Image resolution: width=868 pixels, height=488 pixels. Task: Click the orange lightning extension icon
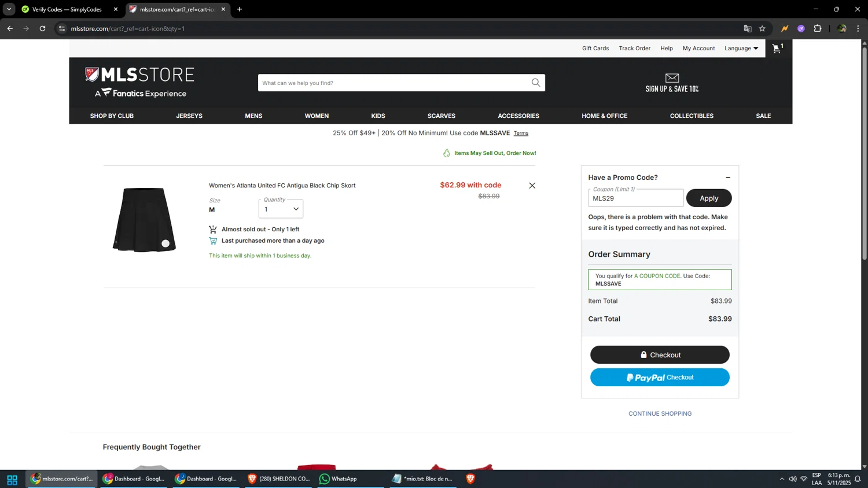tap(785, 28)
